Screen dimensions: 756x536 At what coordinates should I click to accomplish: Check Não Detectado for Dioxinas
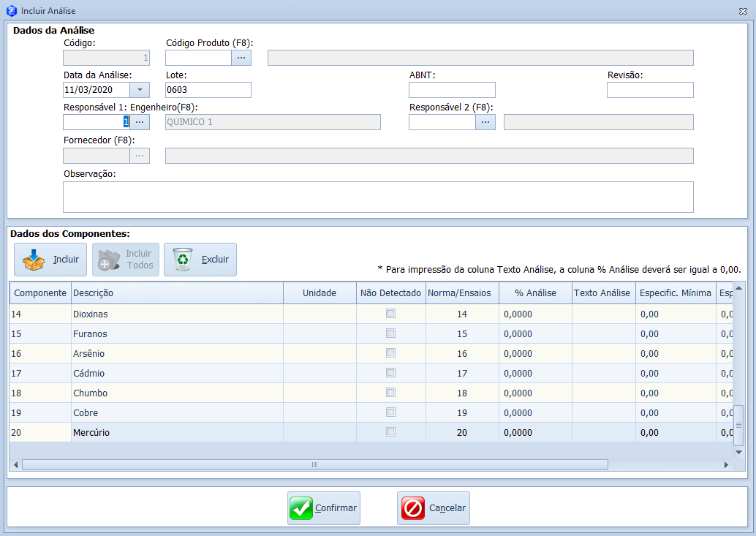tap(391, 314)
